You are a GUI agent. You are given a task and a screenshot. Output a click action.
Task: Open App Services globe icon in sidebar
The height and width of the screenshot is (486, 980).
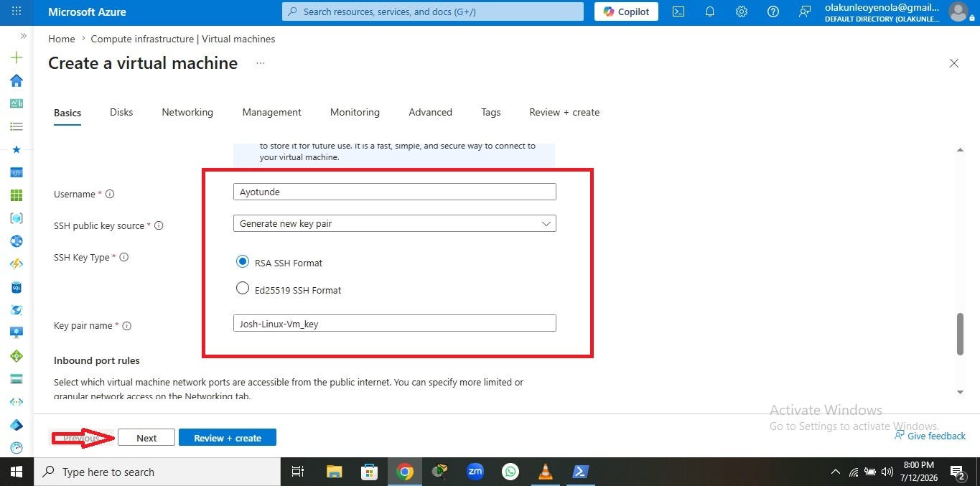[17, 241]
